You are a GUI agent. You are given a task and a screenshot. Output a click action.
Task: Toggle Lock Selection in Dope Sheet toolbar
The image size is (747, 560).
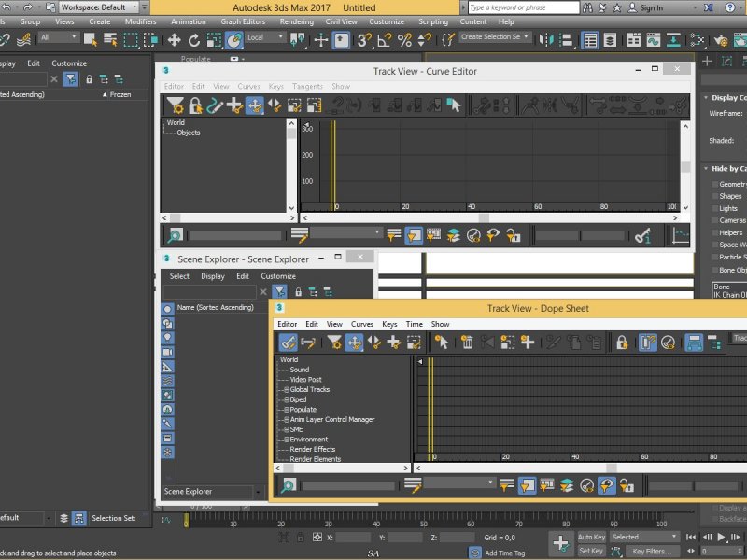pyautogui.click(x=622, y=343)
